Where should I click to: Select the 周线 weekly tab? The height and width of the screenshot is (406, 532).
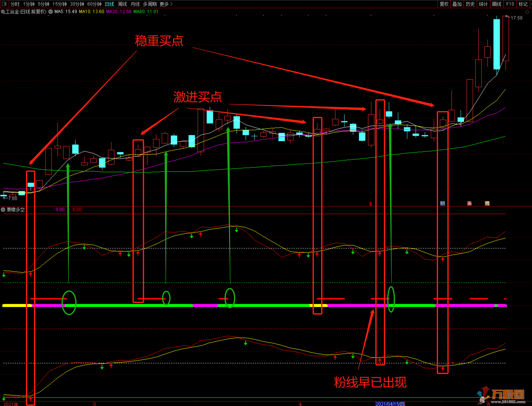point(122,4)
